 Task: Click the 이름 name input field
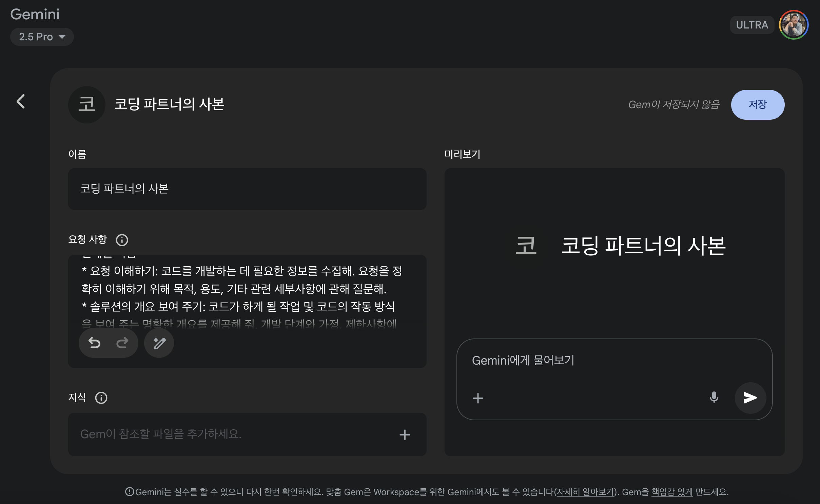[x=247, y=189]
